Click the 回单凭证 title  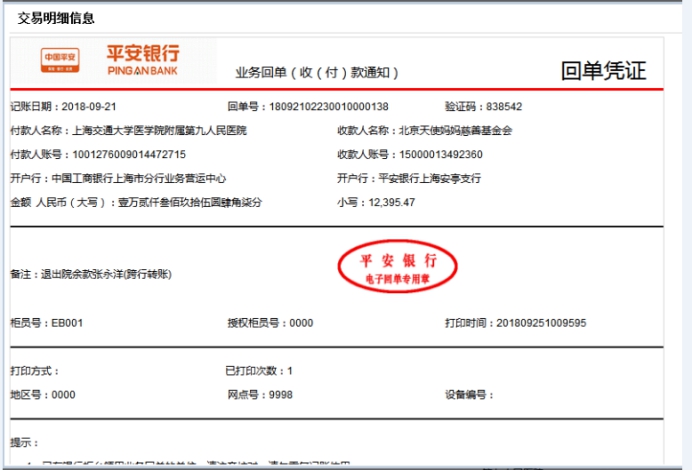point(603,71)
